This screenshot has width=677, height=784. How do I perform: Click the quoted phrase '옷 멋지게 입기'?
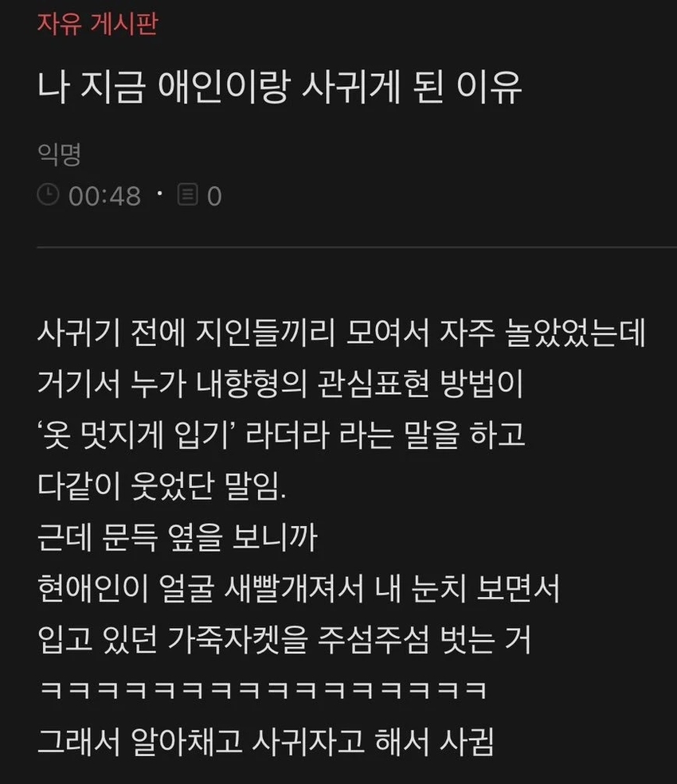(x=137, y=435)
